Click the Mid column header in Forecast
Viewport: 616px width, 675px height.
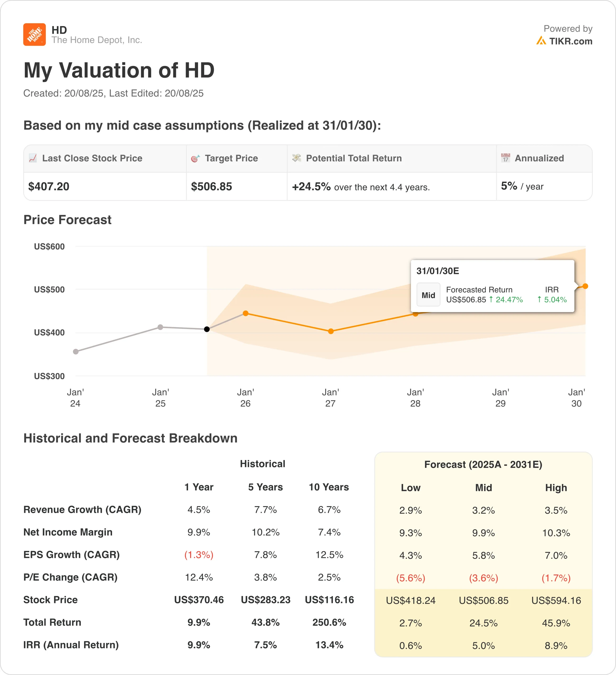(483, 488)
